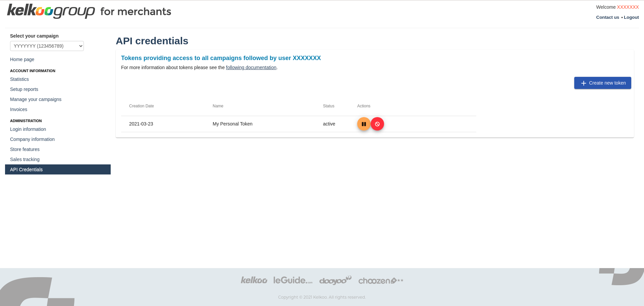This screenshot has width=644, height=306.
Task: Click the choozen footer logo
Action: (x=381, y=281)
